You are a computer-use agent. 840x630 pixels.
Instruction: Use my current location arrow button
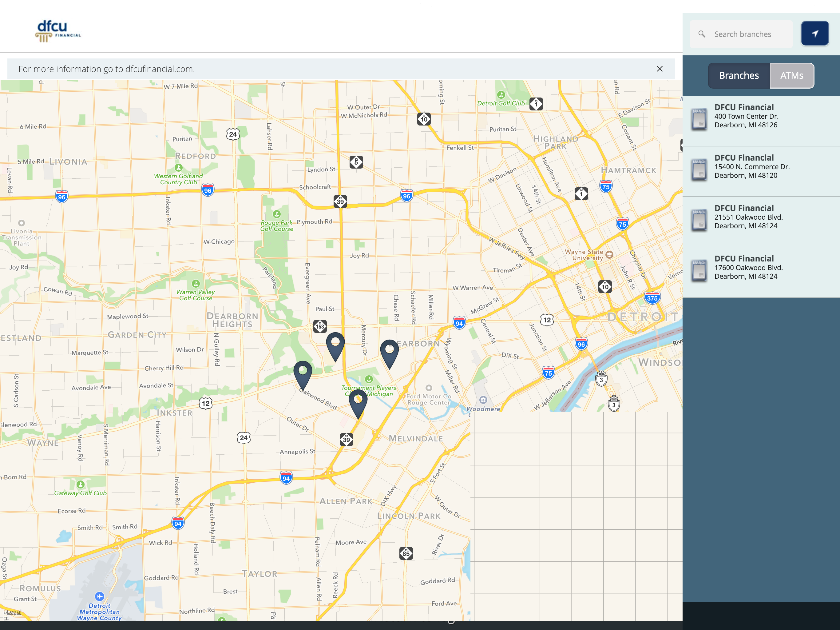click(x=815, y=34)
